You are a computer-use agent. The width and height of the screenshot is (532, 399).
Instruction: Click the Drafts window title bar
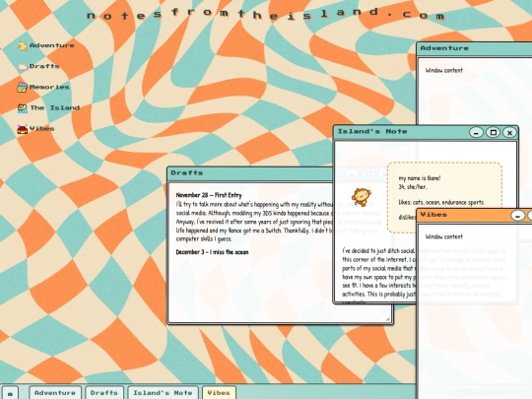(250, 173)
